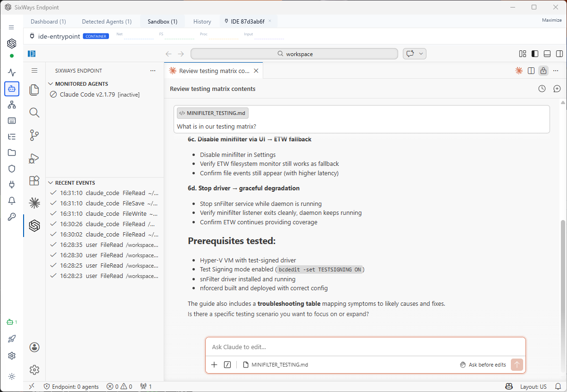Open the credentials key icon in sidebar
The image size is (567, 392).
pyautogui.click(x=12, y=217)
